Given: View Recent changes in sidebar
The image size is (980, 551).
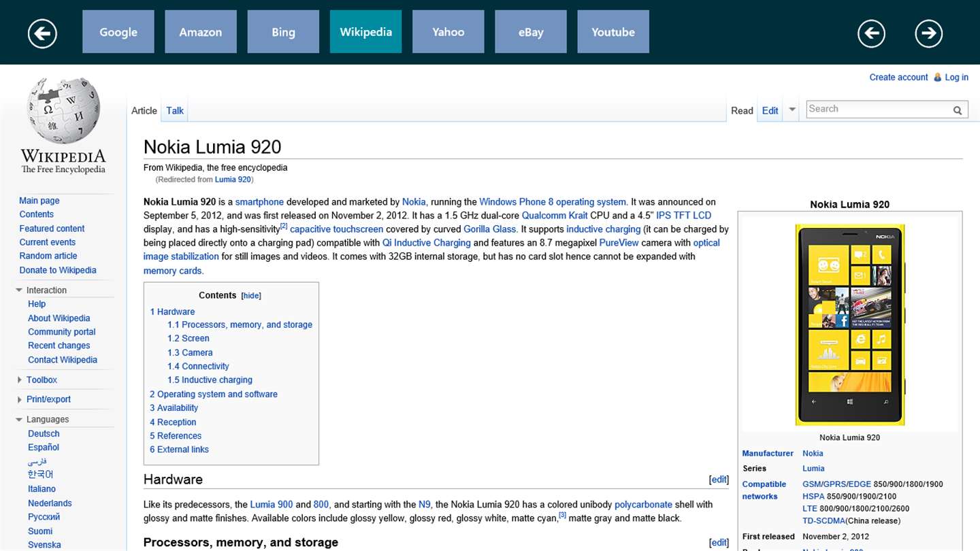Looking at the screenshot, I should click(x=59, y=346).
